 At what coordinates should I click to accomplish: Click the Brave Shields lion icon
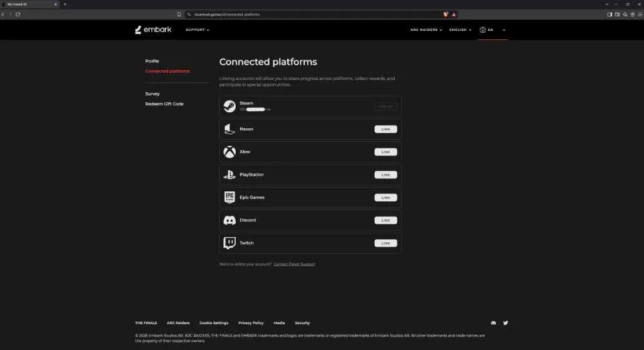pyautogui.click(x=446, y=14)
